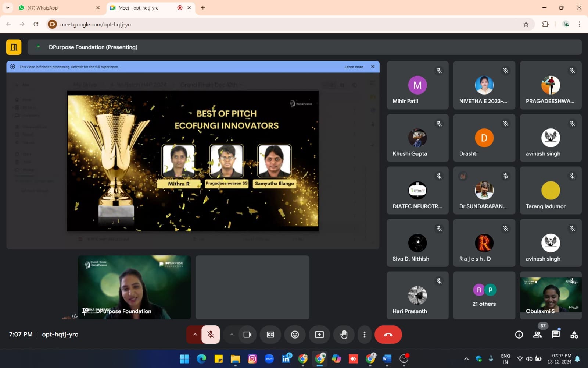The height and width of the screenshot is (368, 588).
Task: Open meeting details info icon
Action: (x=519, y=335)
